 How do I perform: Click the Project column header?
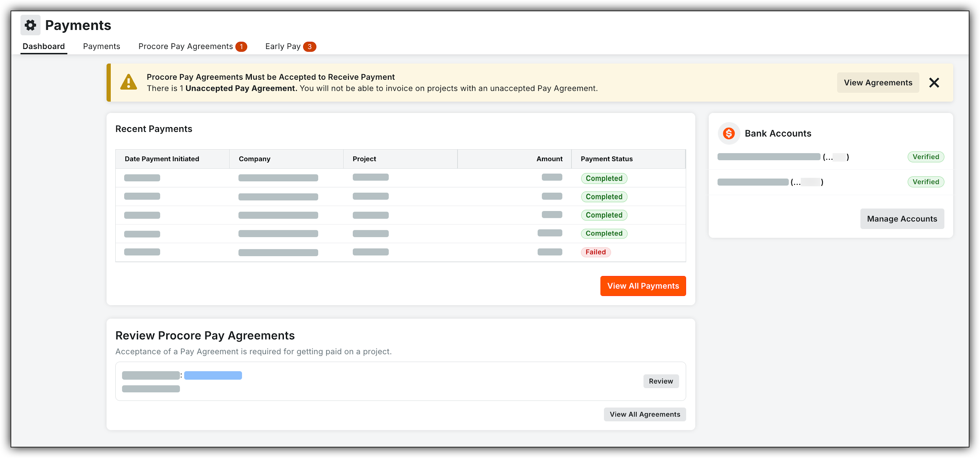400,159
